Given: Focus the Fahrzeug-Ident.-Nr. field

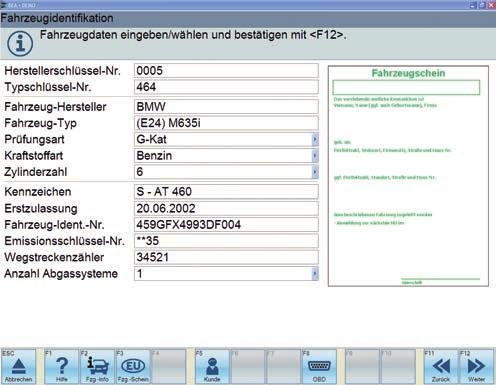Looking at the screenshot, I should click(x=226, y=225).
